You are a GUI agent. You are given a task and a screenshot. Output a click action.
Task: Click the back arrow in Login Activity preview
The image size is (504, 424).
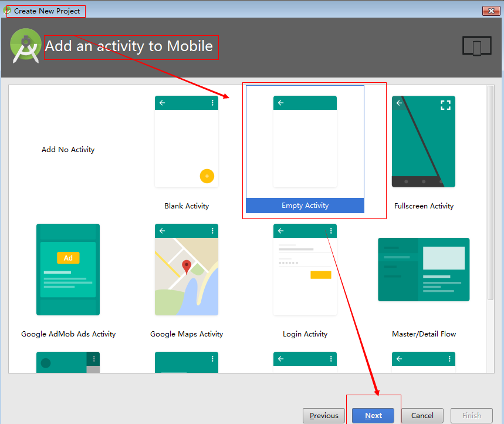tap(281, 231)
